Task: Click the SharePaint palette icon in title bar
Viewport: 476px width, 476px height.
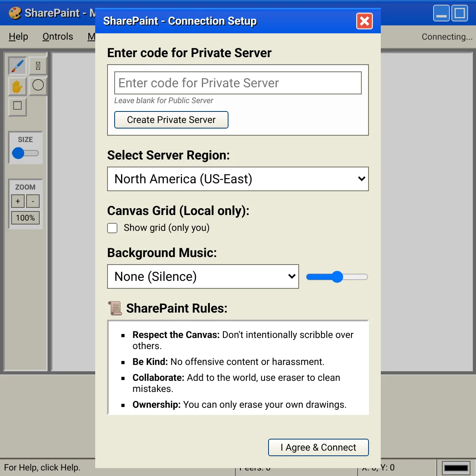Action: coord(15,13)
